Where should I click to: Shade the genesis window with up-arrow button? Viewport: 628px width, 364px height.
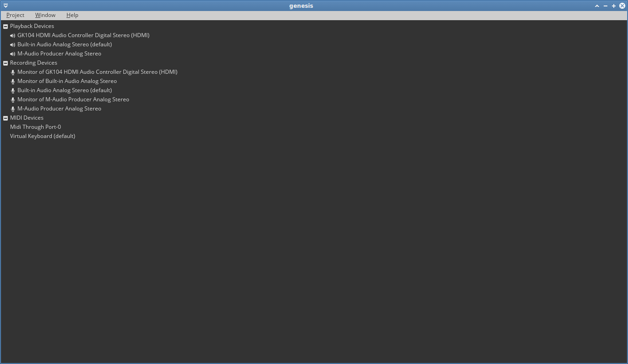pos(597,6)
